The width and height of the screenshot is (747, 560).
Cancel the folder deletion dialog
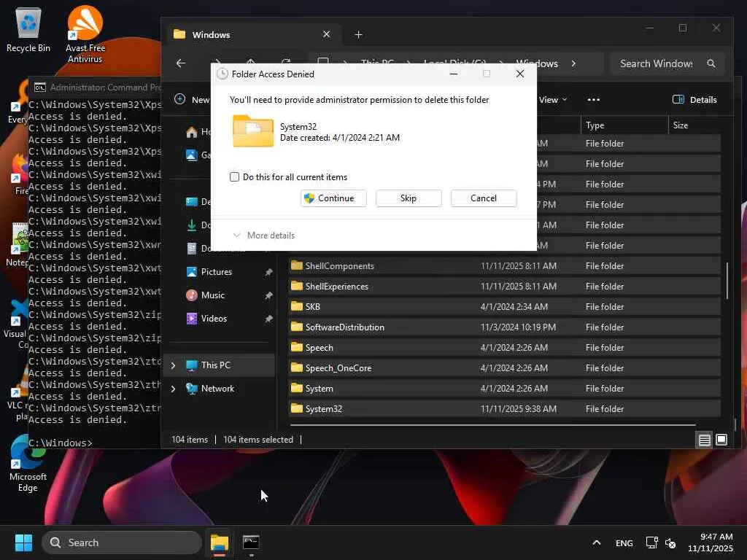click(x=484, y=198)
